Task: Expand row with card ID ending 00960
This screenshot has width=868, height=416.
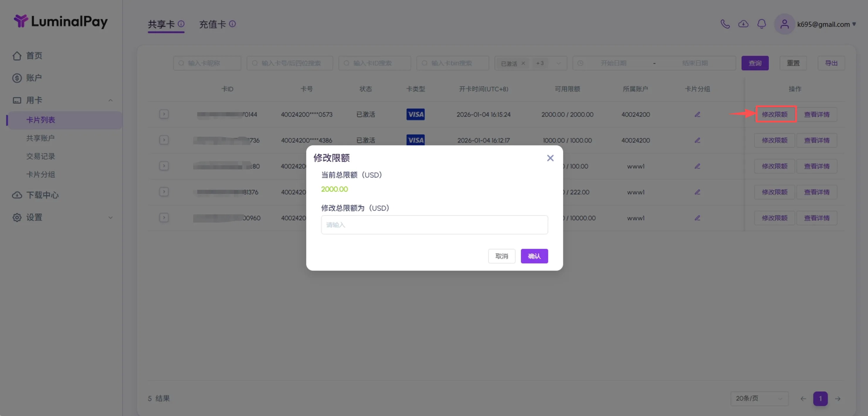Action: (x=164, y=218)
